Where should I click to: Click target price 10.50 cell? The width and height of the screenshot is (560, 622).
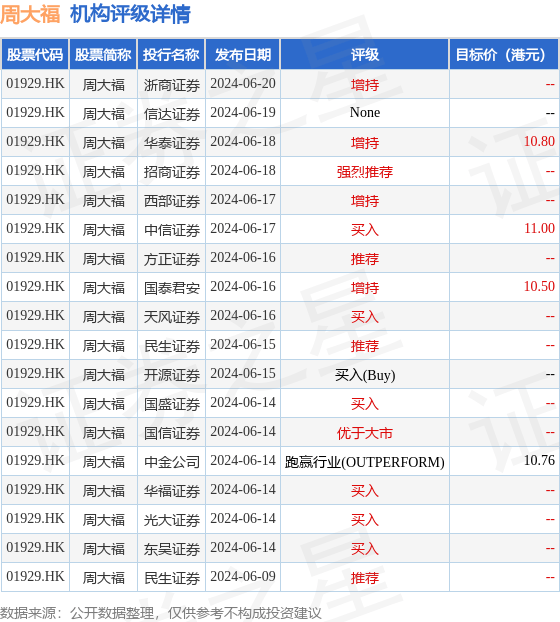504,287
